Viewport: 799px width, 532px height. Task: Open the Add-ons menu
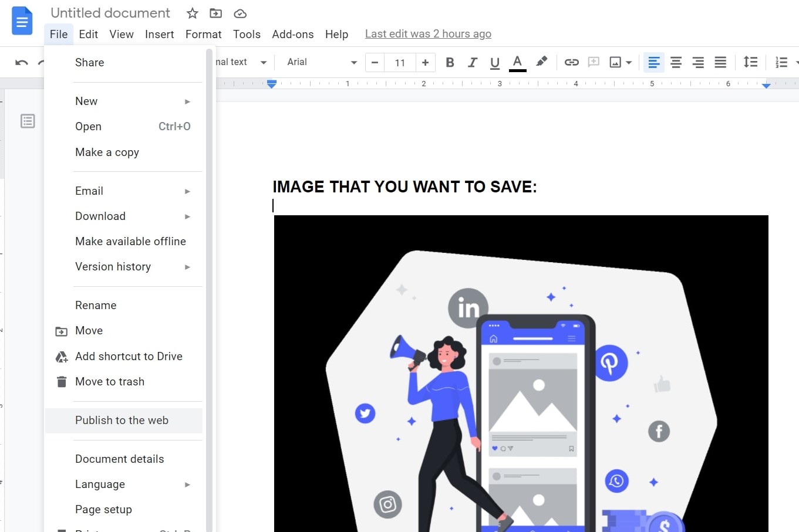point(293,34)
